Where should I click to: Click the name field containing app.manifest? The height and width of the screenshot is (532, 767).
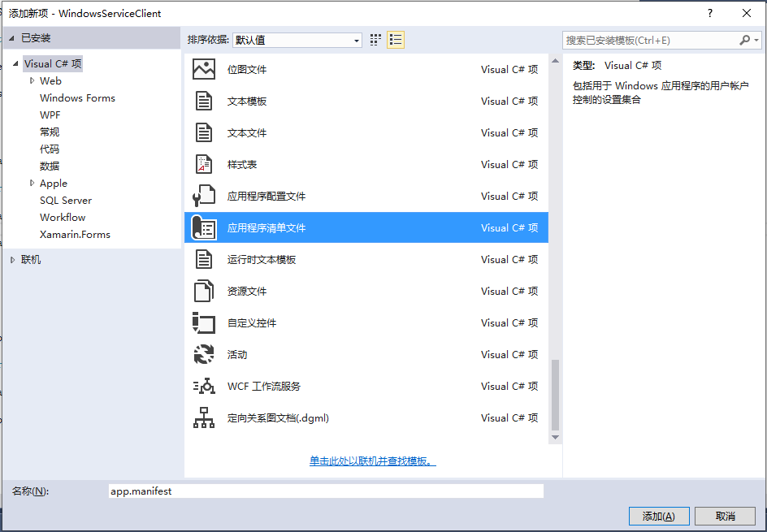(325, 491)
